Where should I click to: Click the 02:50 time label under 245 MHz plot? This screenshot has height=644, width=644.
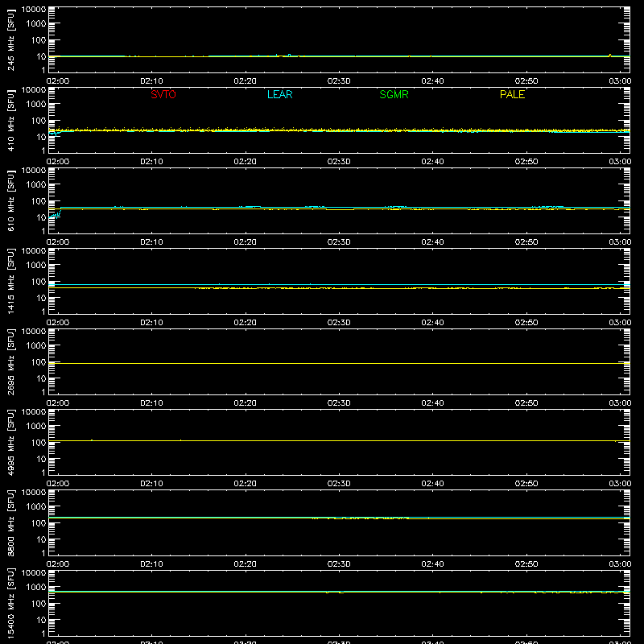[526, 81]
